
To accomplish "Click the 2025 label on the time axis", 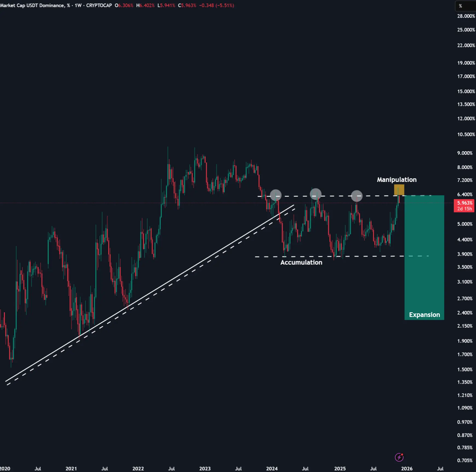I will [340, 468].
